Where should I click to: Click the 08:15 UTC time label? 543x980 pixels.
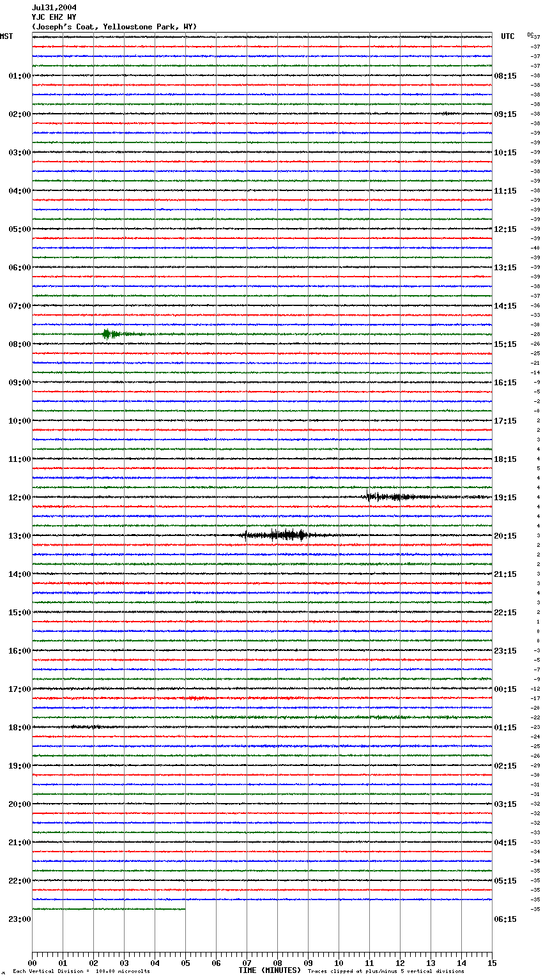pyautogui.click(x=505, y=76)
